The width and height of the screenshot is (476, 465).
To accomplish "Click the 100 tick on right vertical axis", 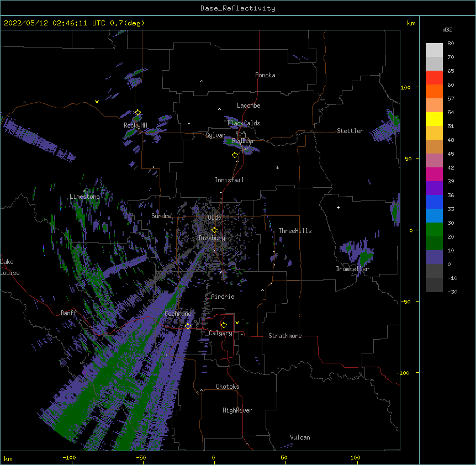I will (x=405, y=87).
